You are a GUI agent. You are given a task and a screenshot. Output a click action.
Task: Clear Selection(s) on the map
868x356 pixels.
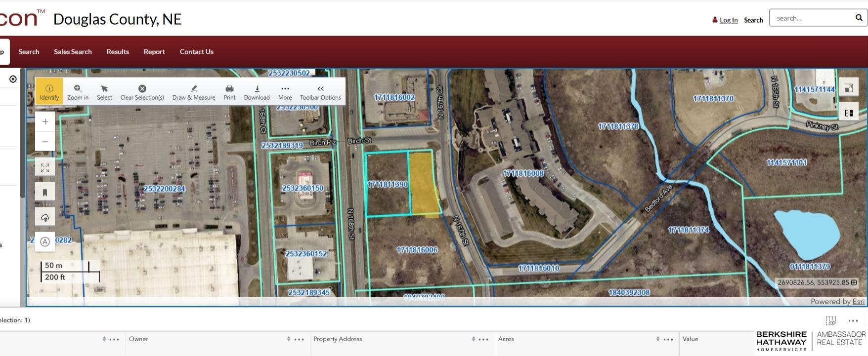(142, 91)
